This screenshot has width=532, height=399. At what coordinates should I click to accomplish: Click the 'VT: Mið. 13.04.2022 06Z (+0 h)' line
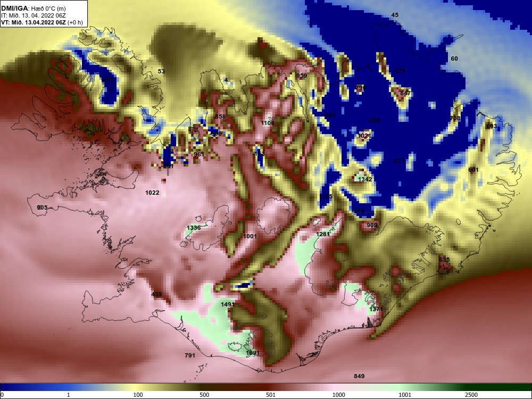click(x=41, y=22)
